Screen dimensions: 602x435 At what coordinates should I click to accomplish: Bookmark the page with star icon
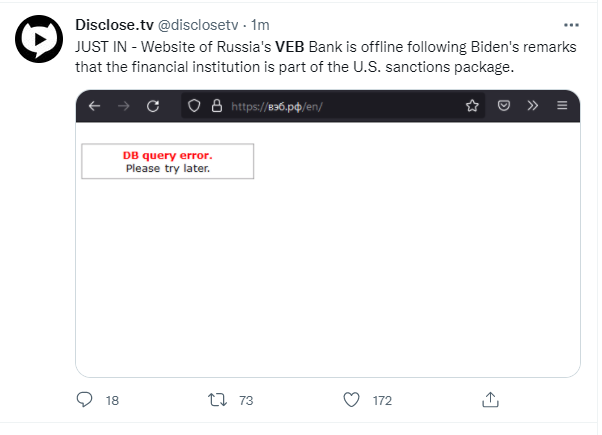point(472,106)
